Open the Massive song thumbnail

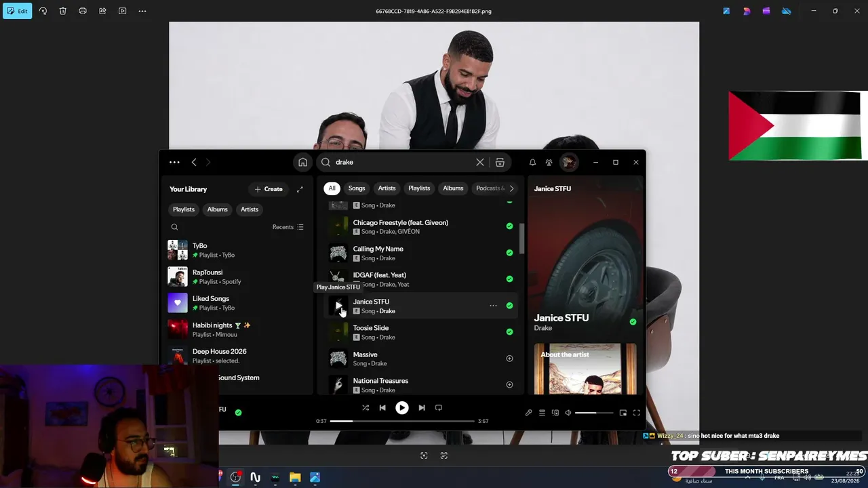pyautogui.click(x=338, y=359)
